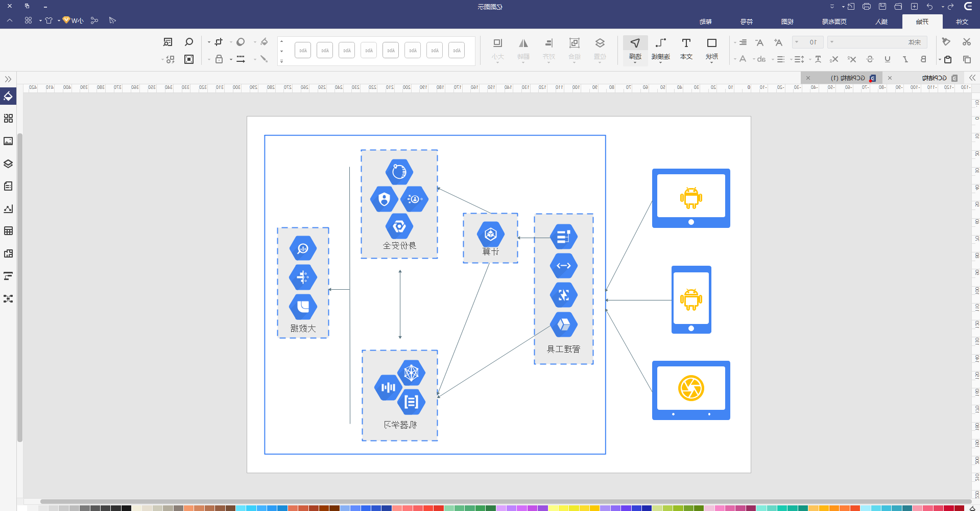This screenshot has width=980, height=511.
Task: Switch to the 符号 symbol tab
Action: click(x=747, y=21)
